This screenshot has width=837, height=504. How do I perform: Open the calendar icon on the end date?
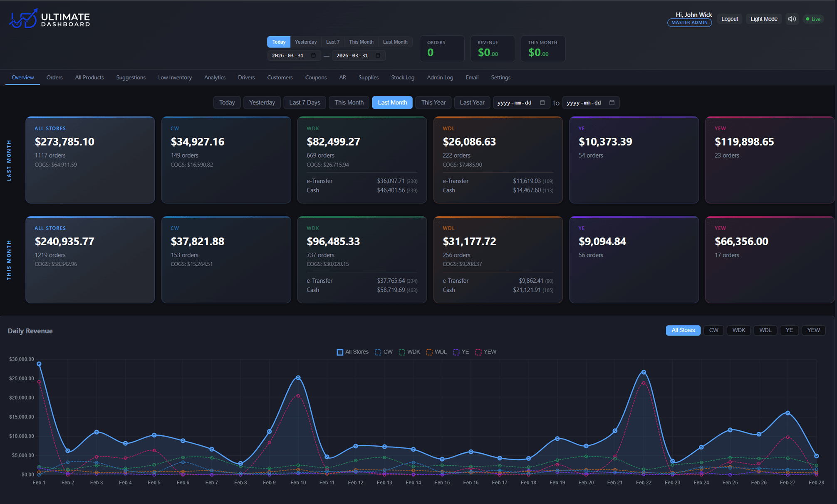click(x=378, y=55)
